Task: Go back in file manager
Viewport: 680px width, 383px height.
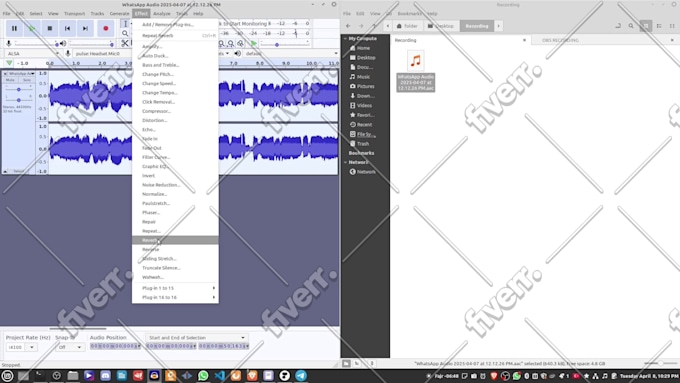Action: (348, 26)
